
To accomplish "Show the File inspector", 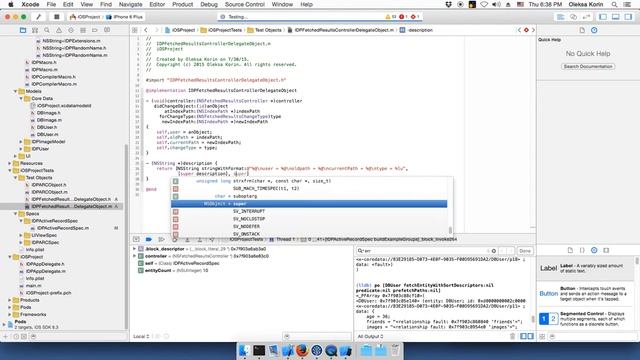I will [x=582, y=30].
